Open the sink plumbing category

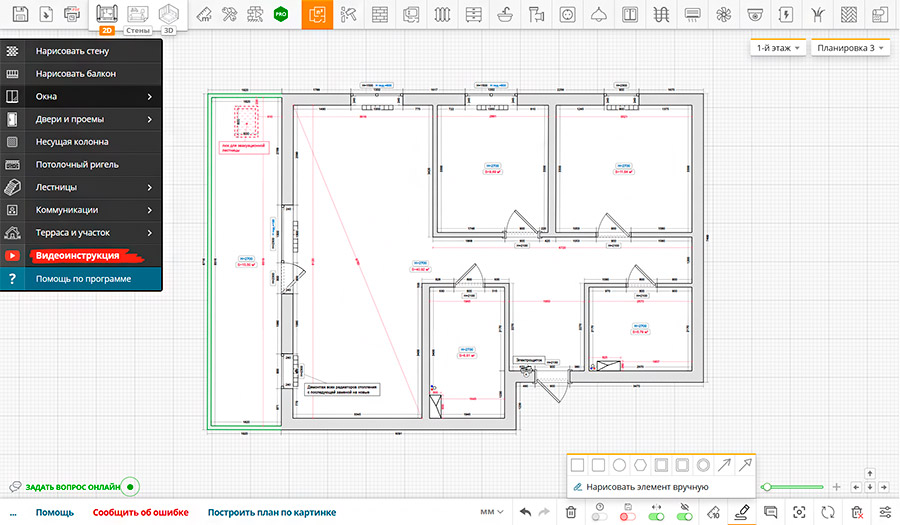click(505, 14)
